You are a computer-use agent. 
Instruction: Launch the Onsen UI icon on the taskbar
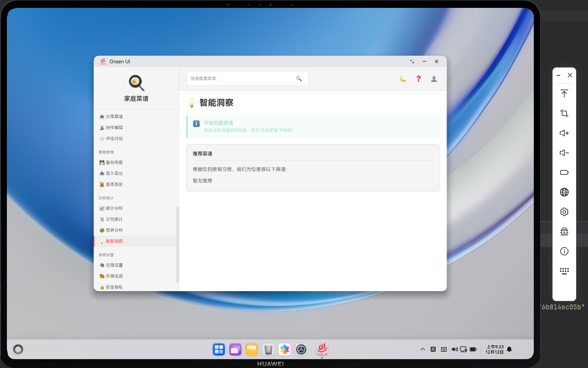322,349
